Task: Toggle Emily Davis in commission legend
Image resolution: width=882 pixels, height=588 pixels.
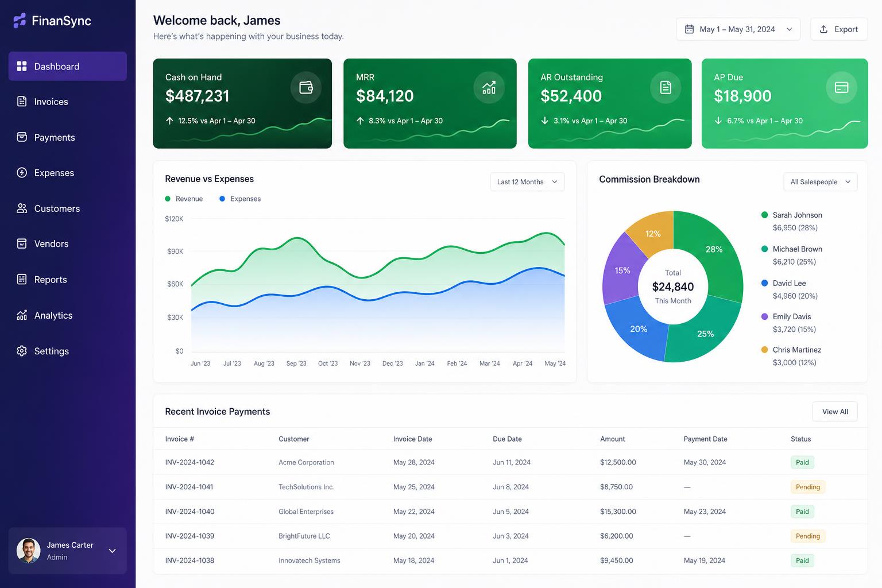Action: [788, 323]
